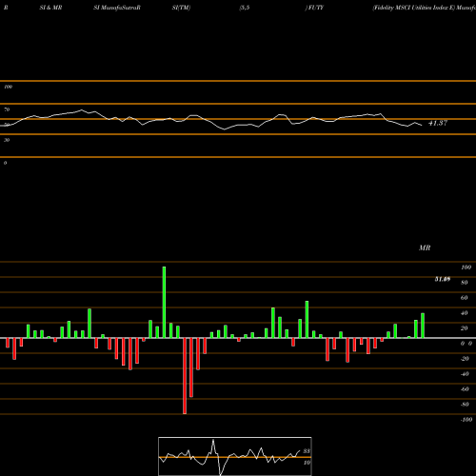476x476 pixels.
Task: Click the MR axis label 80
Action: (x=465, y=283)
